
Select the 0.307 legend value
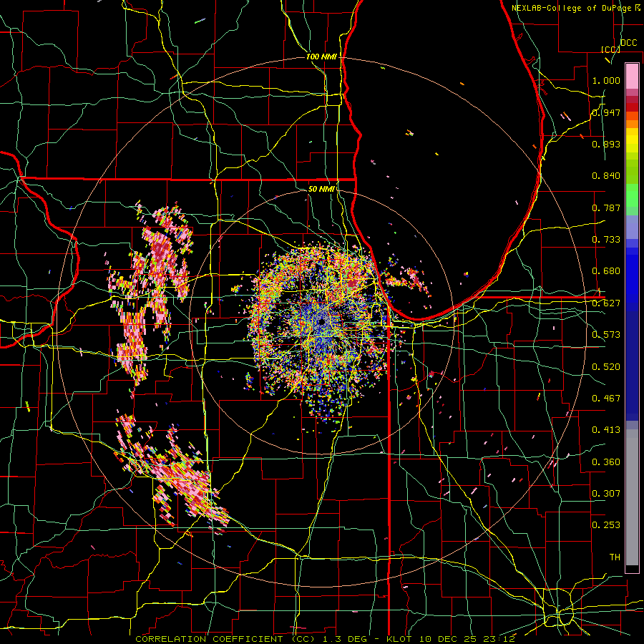click(x=606, y=493)
